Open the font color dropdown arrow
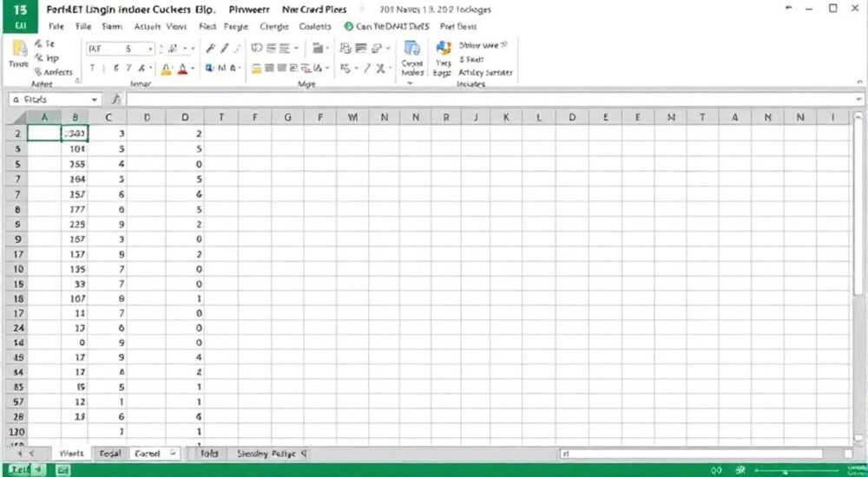This screenshot has width=868, height=477. [193, 69]
